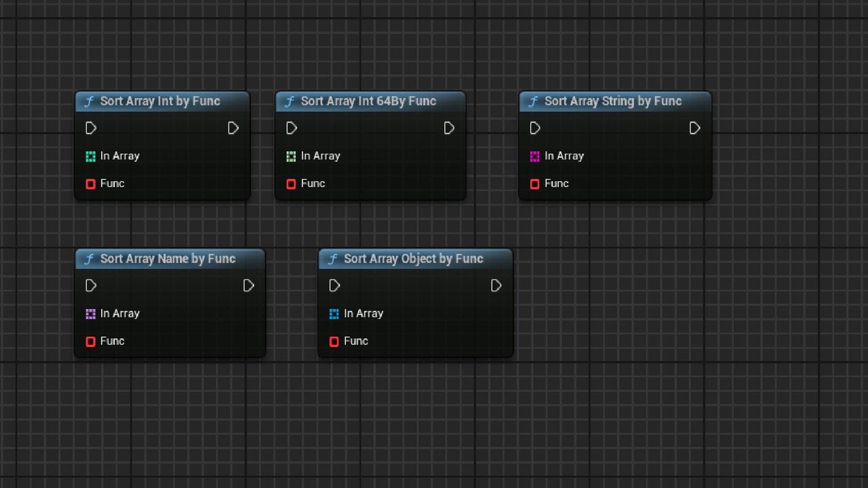The height and width of the screenshot is (488, 868).
Task: Select Sort Array Int by Func node title
Action: [x=160, y=101]
